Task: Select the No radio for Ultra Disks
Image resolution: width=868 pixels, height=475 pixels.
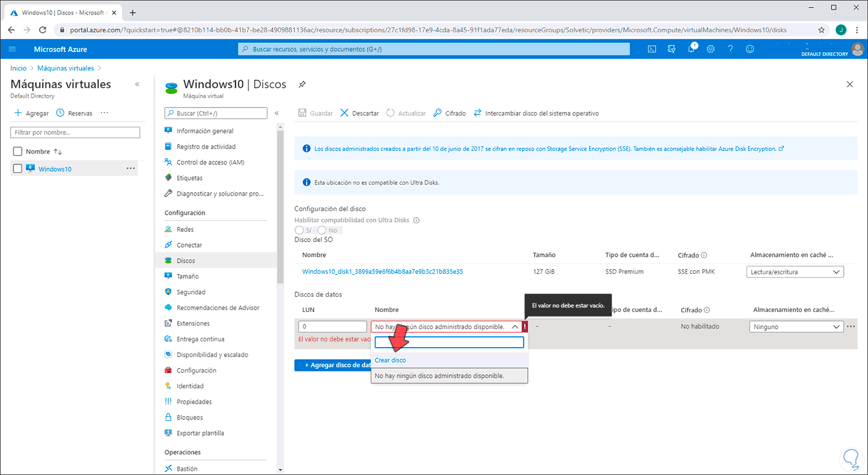Action: (x=322, y=230)
